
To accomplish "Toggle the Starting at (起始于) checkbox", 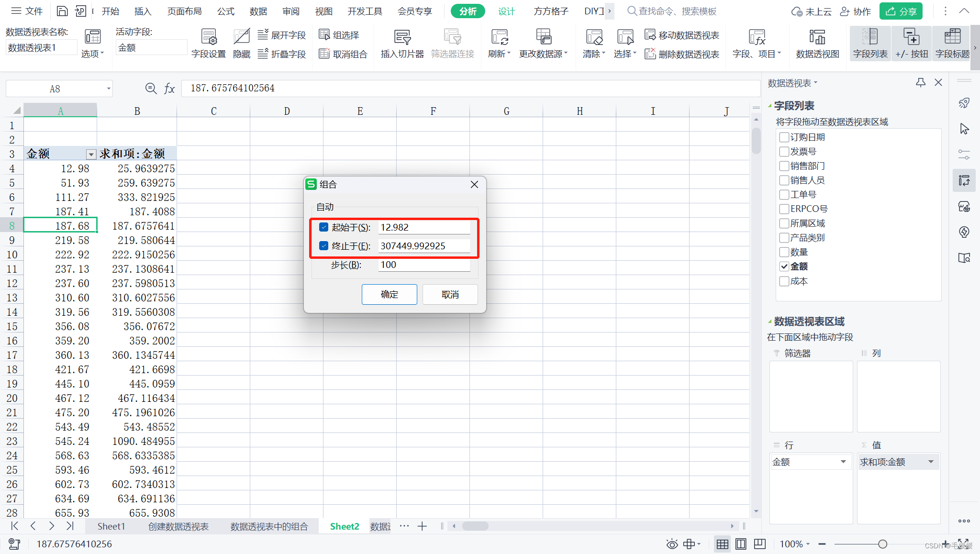I will pos(323,227).
